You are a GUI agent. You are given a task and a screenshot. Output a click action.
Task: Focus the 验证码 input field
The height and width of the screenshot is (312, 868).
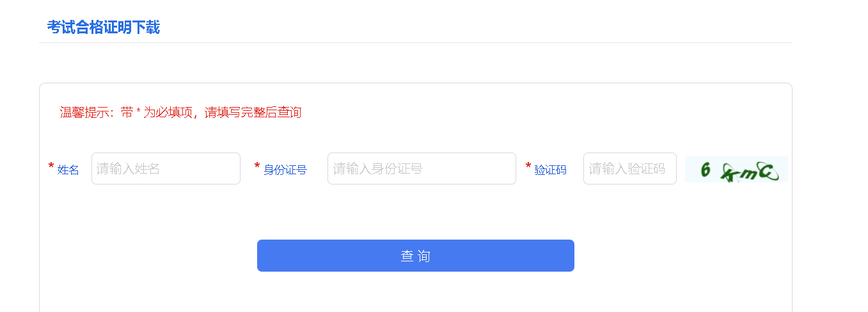coord(630,168)
